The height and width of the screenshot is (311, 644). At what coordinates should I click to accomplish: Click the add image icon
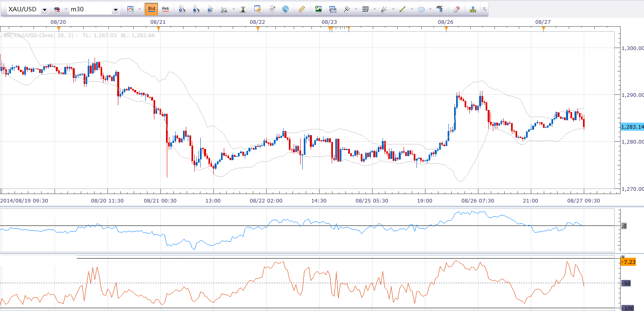coord(318,9)
